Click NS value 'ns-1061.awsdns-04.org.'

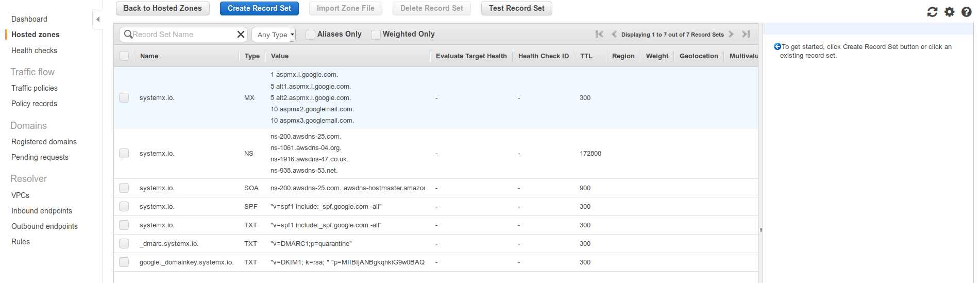[306, 148]
